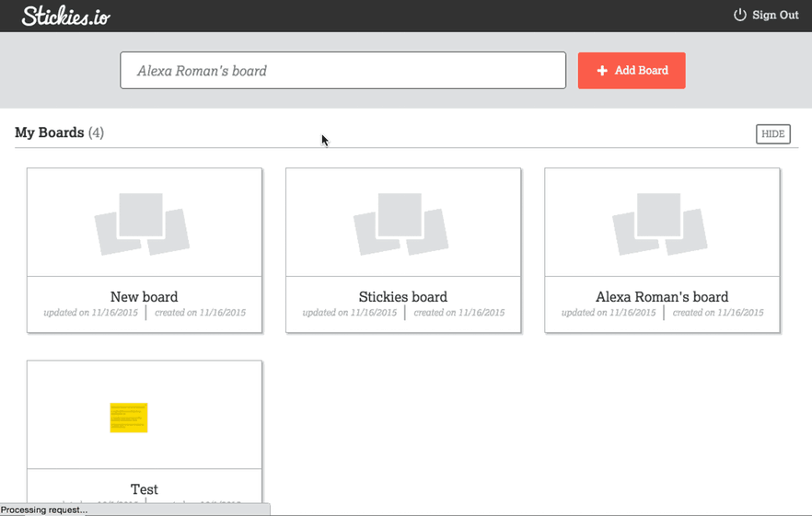
Task: Click the Stickies board placeholder icon
Action: (x=402, y=224)
